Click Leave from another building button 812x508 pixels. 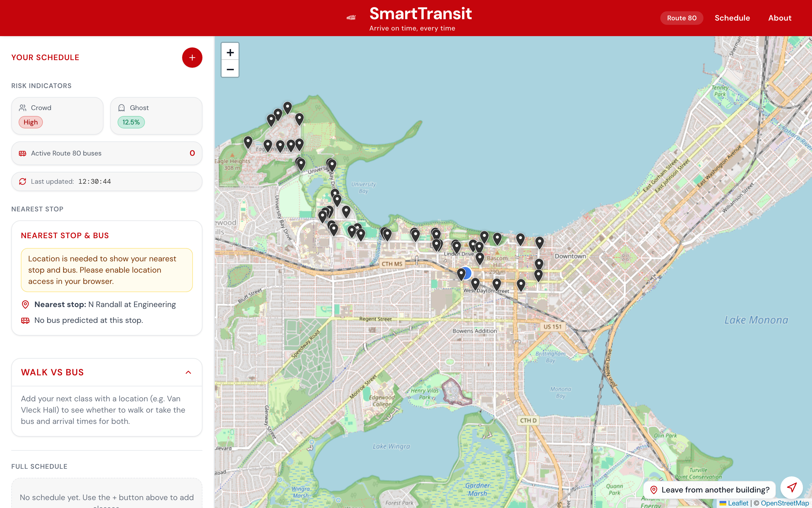710,490
